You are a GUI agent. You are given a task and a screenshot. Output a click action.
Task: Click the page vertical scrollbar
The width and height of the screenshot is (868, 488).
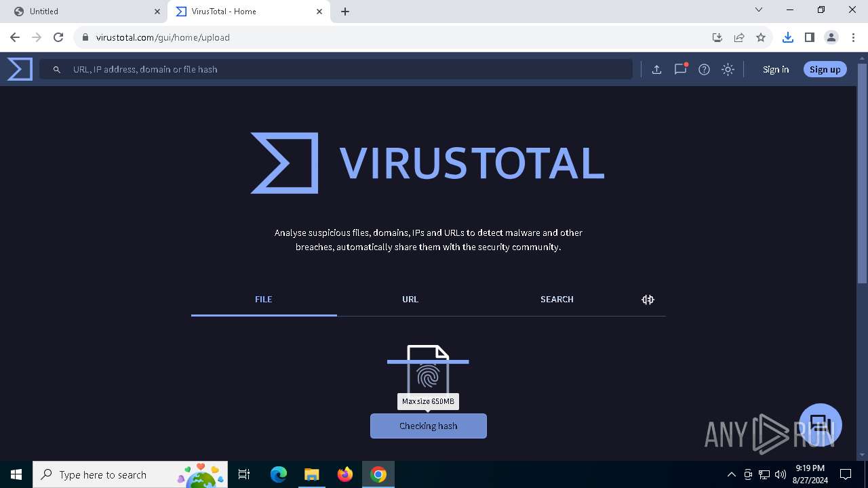[x=863, y=173]
